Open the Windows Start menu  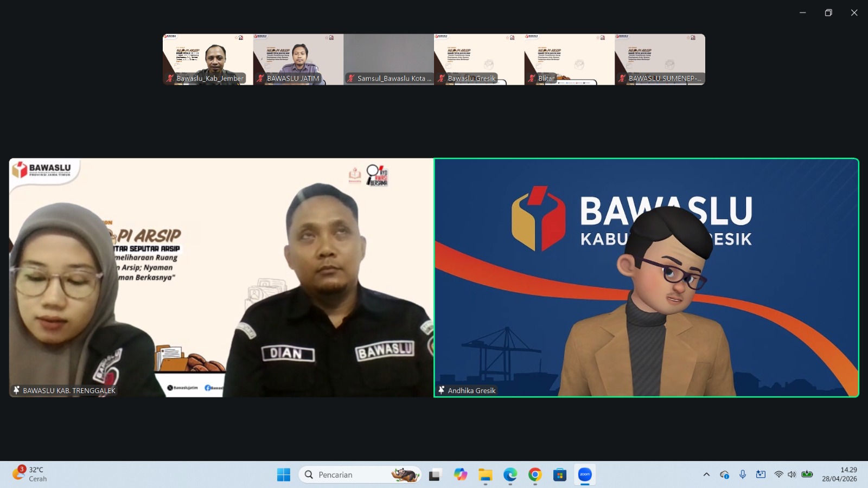(283, 475)
